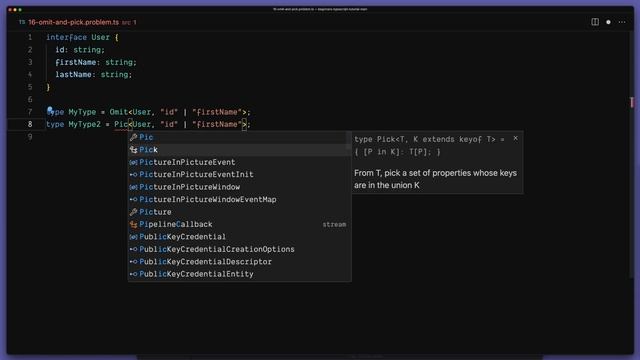Pick PictureInPictureWindow from the list

240,187
